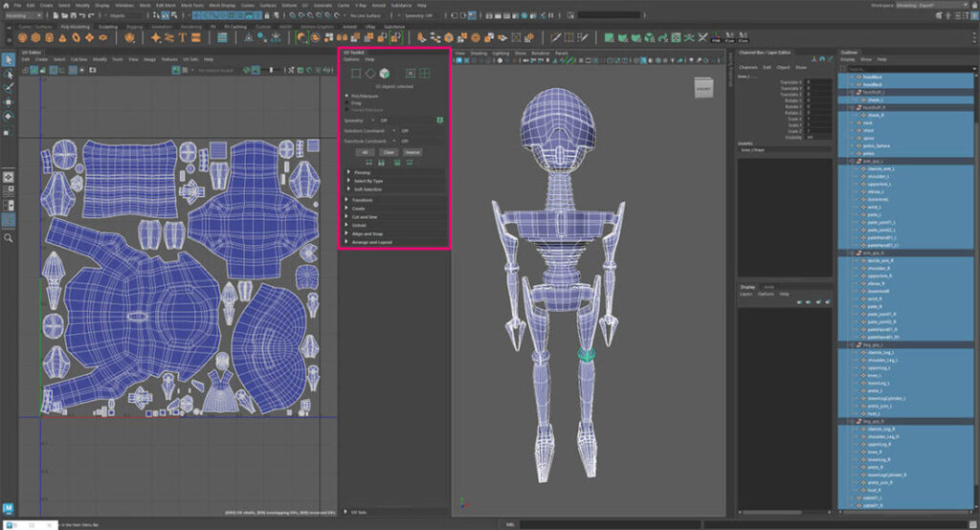Expand the Pinning section
The width and height of the screenshot is (980, 530).
point(396,172)
